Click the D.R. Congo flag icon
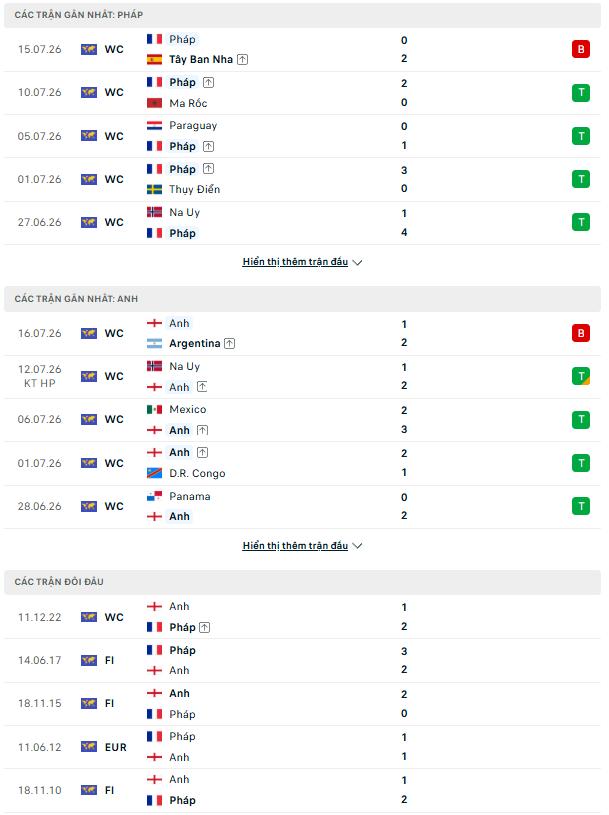 pos(154,473)
